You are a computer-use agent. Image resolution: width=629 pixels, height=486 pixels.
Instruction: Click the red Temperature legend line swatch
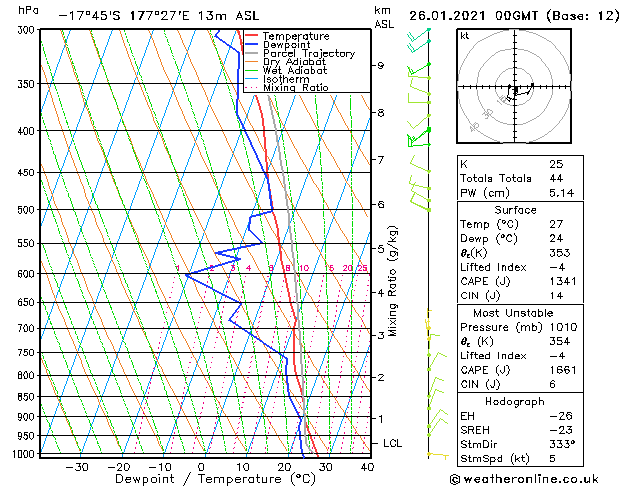pos(251,36)
